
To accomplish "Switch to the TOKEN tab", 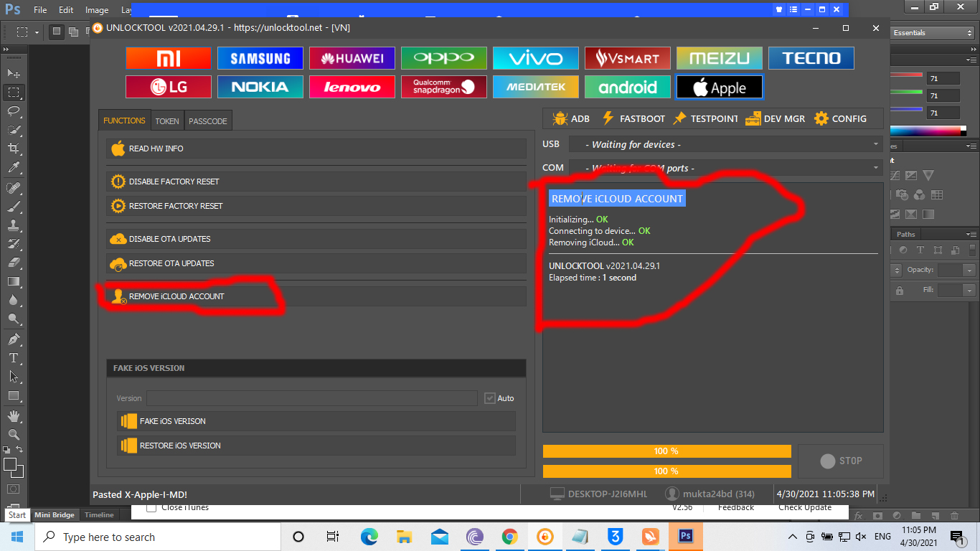I will pos(167,121).
